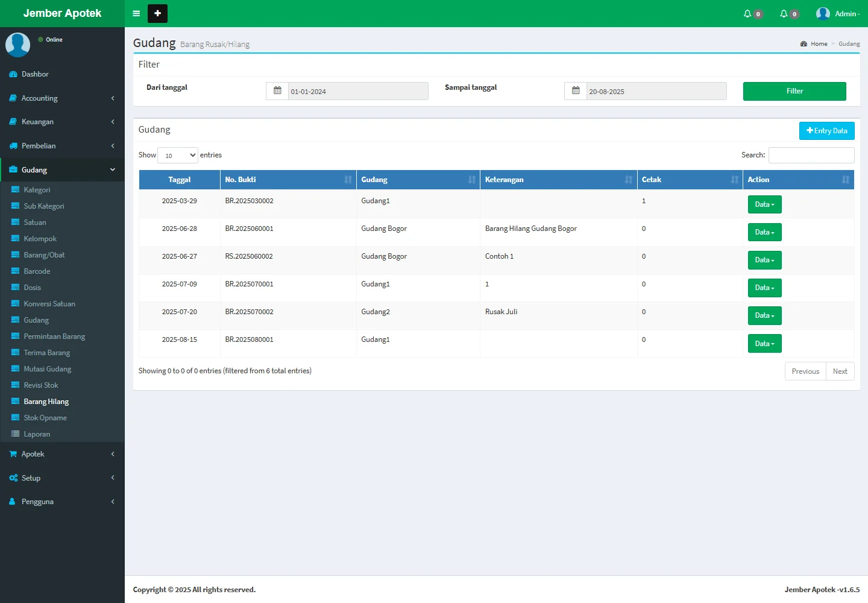Viewport: 868px width, 603px height.
Task: Sort table by Keterangan column icon
Action: pos(629,180)
